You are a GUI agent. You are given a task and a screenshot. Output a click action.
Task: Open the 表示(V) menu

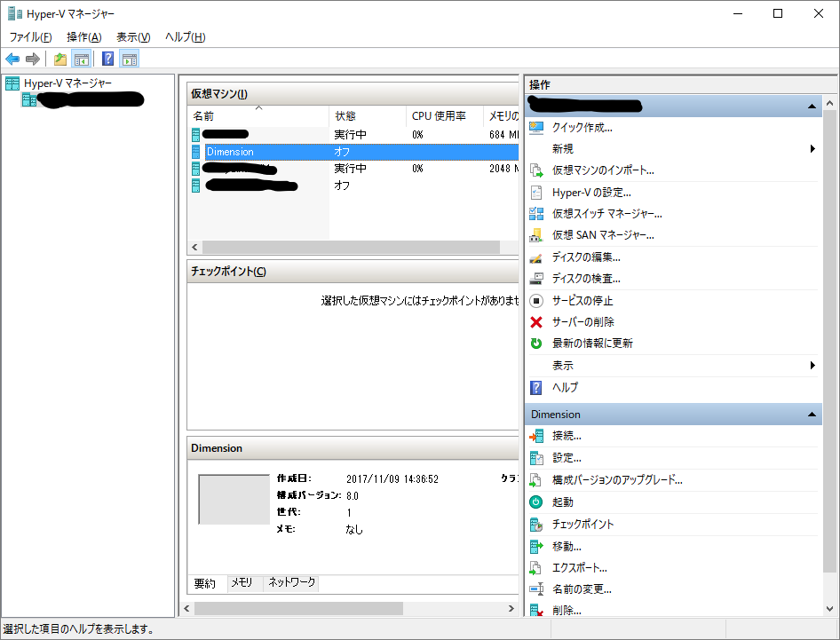133,37
